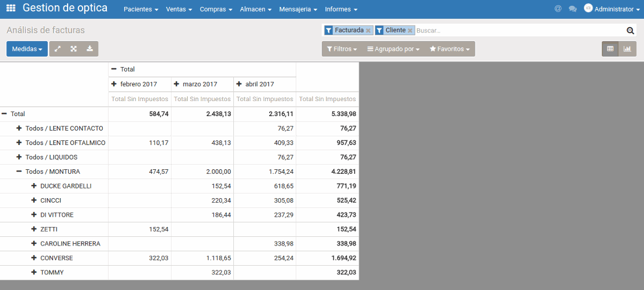This screenshot has width=644, height=290.
Task: Click the expand all icon
Action: click(73, 49)
